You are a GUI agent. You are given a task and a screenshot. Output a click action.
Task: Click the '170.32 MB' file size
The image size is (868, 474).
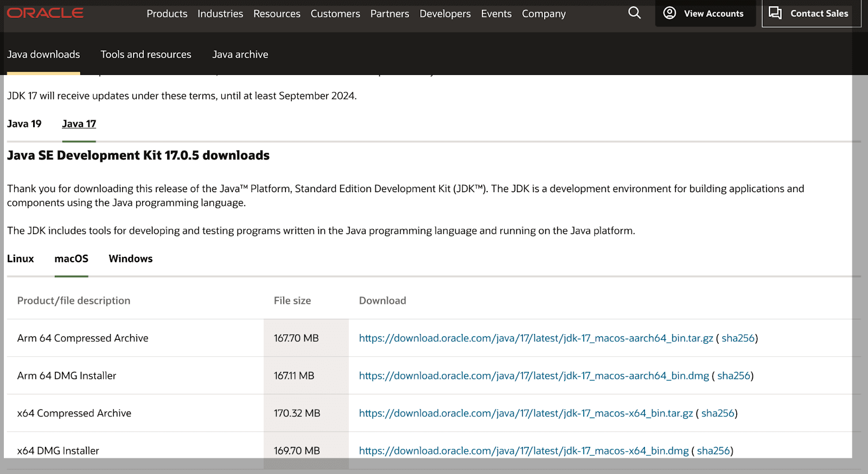pos(297,413)
